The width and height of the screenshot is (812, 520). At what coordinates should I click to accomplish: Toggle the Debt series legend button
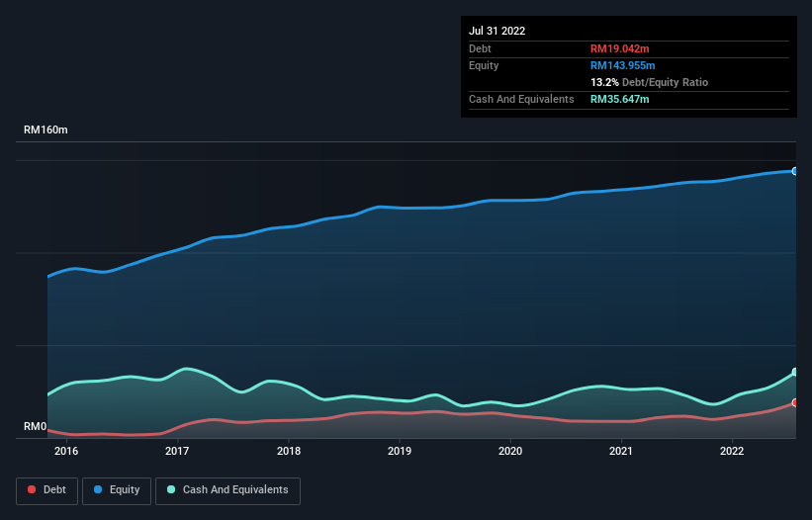(x=46, y=490)
